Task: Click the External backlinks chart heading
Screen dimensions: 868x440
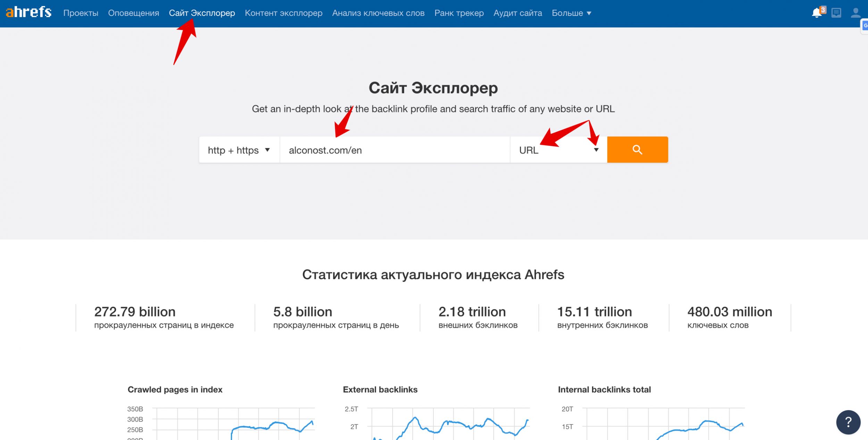Action: point(380,390)
